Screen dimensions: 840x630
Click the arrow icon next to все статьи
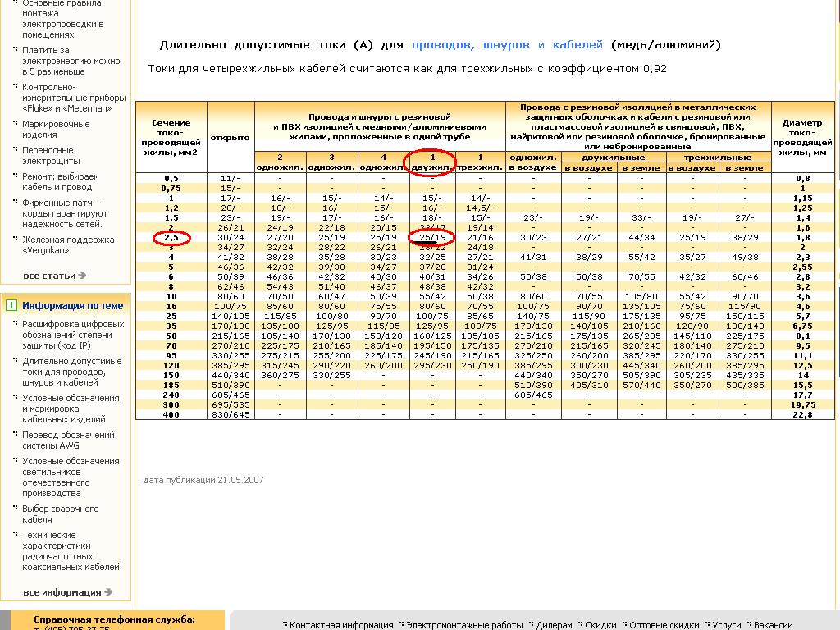coord(82,276)
